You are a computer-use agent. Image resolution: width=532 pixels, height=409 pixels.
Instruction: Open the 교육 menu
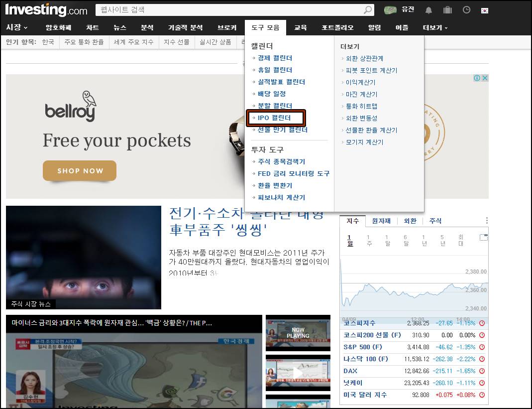tap(300, 27)
